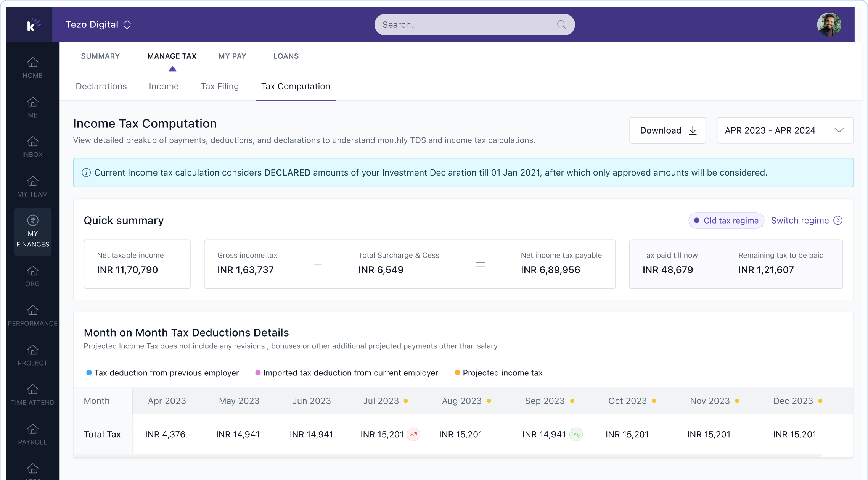Screen dimensions: 868x480
Task: Click the 'Total Tax' row label
Action: pos(102,434)
